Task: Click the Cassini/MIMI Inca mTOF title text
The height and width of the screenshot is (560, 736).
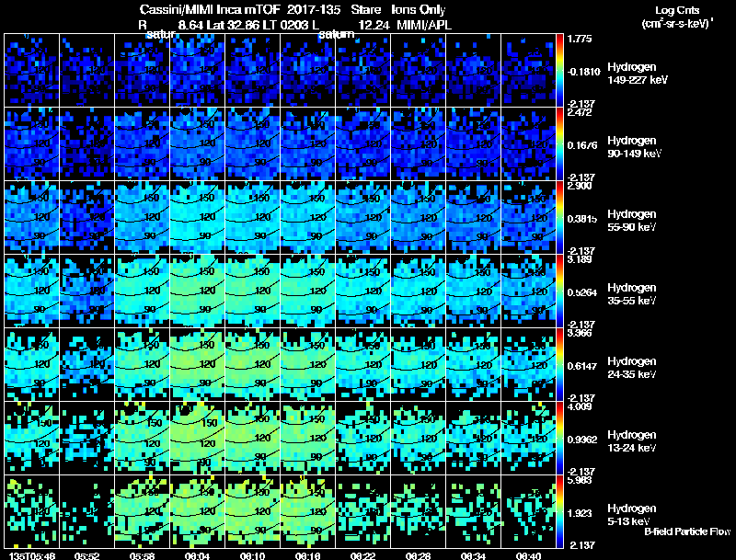Action: point(210,10)
